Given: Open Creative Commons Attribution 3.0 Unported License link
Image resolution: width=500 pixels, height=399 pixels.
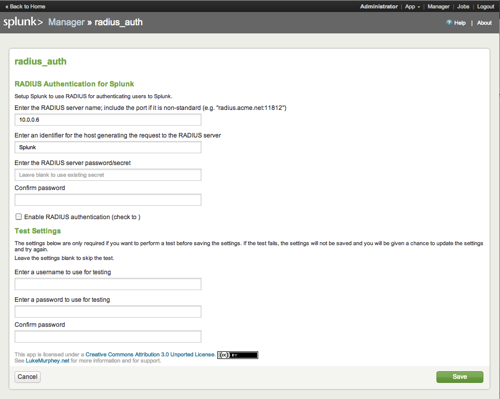Looking at the screenshot, I should coord(150,354).
